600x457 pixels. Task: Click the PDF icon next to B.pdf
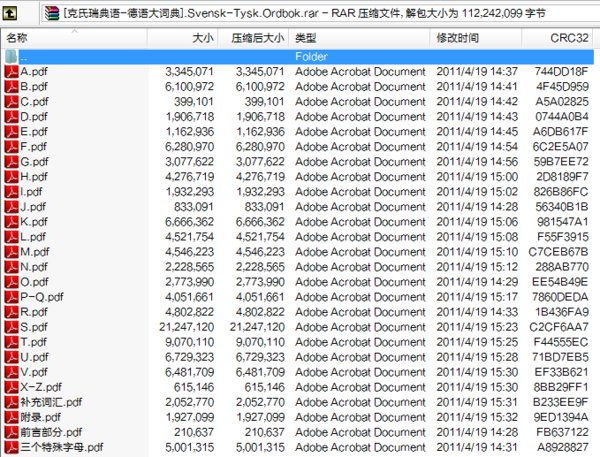[x=11, y=87]
